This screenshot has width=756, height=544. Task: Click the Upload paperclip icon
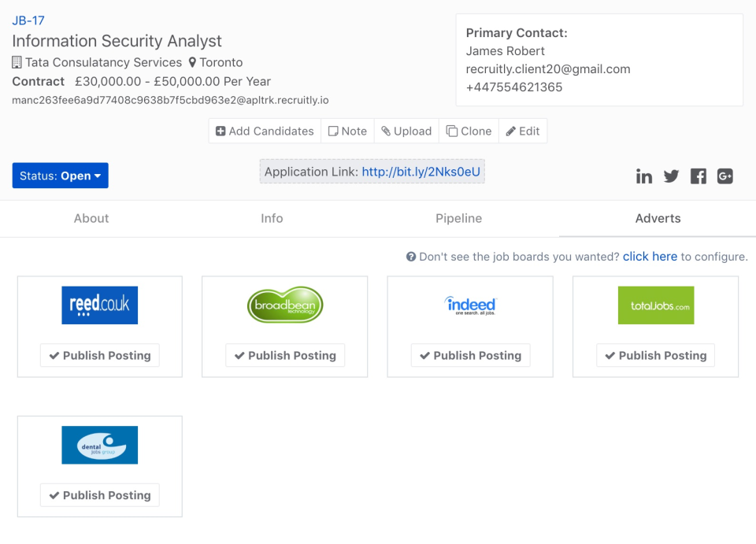[389, 131]
